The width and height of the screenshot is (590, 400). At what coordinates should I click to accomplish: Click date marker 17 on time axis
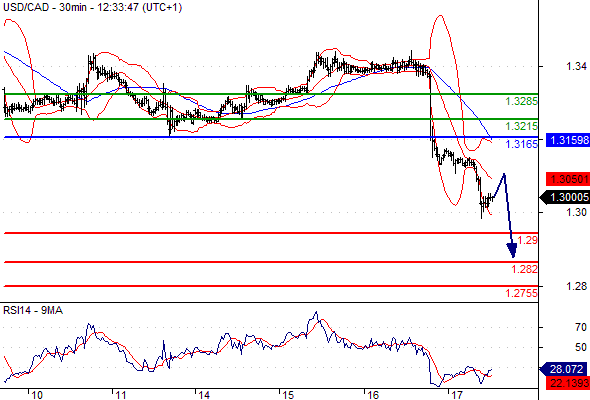pos(456,395)
